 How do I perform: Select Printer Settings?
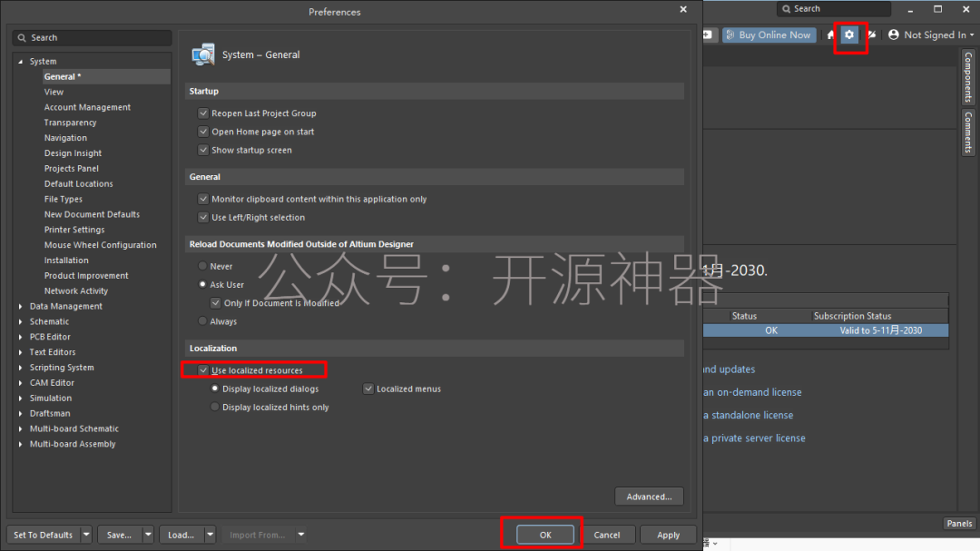[x=74, y=230]
